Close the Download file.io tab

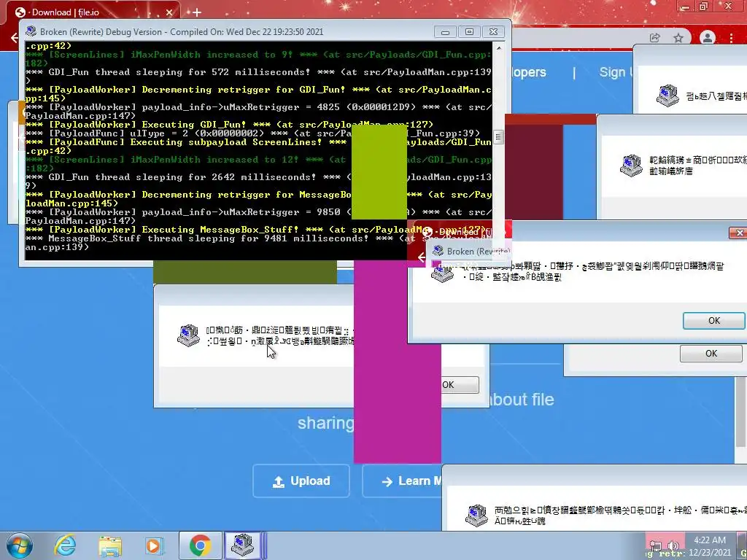pyautogui.click(x=169, y=12)
